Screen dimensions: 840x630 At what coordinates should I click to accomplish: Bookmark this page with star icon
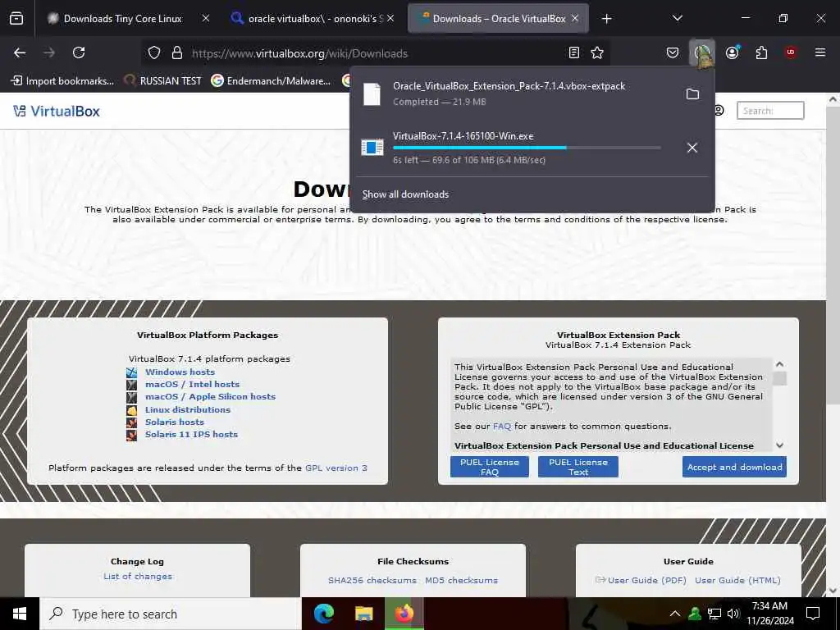coord(597,52)
